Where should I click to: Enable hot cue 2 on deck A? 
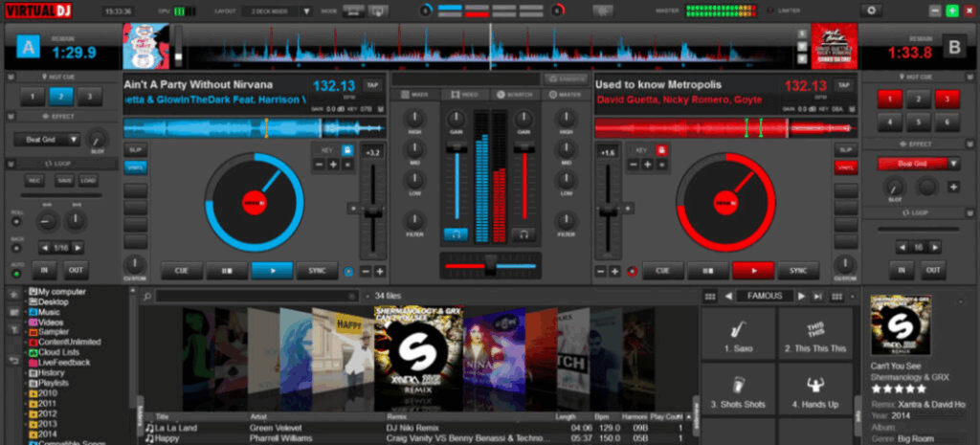60,97
